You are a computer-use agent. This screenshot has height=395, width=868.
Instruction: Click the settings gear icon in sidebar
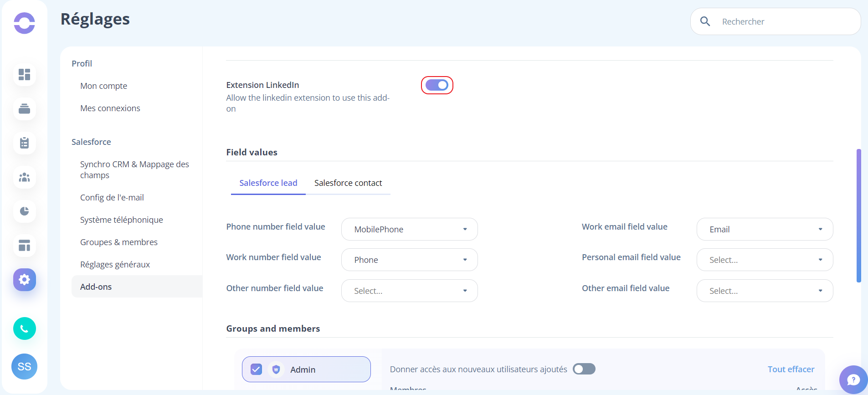pos(25,279)
